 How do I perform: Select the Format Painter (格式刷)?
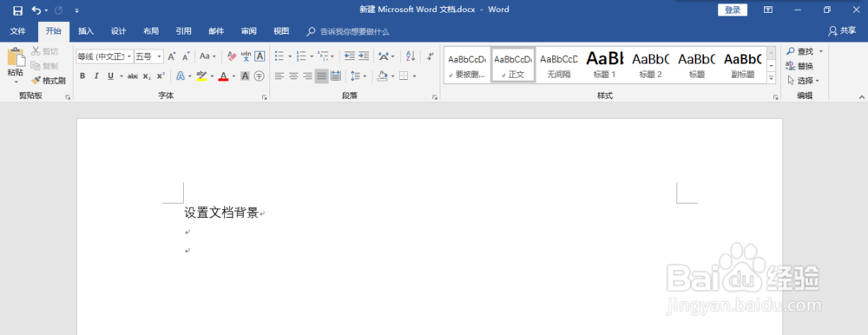48,81
